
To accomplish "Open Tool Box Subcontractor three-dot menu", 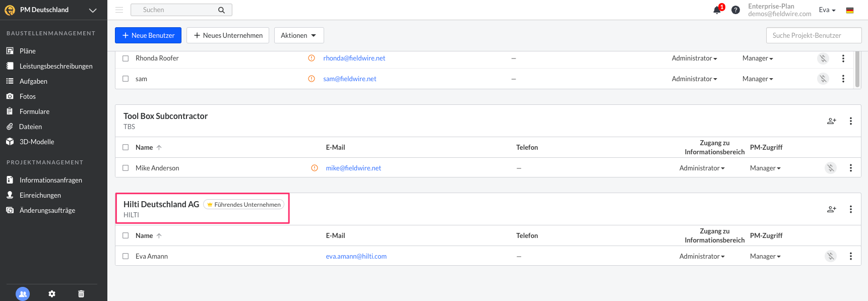I will (x=851, y=121).
